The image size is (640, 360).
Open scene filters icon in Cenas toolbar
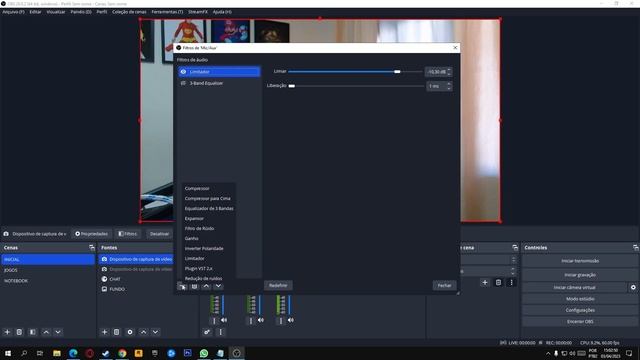(x=33, y=332)
